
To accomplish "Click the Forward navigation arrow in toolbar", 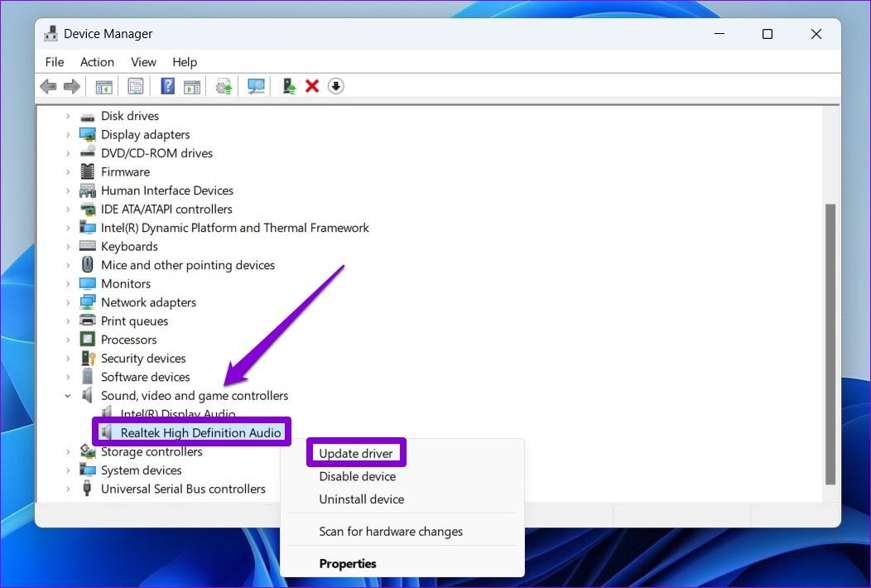I will [72, 85].
